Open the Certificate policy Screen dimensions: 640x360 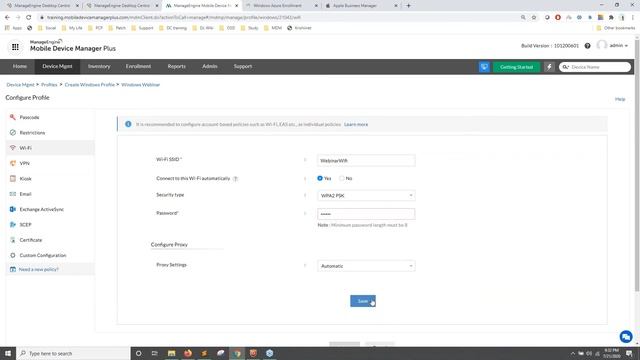[31, 240]
